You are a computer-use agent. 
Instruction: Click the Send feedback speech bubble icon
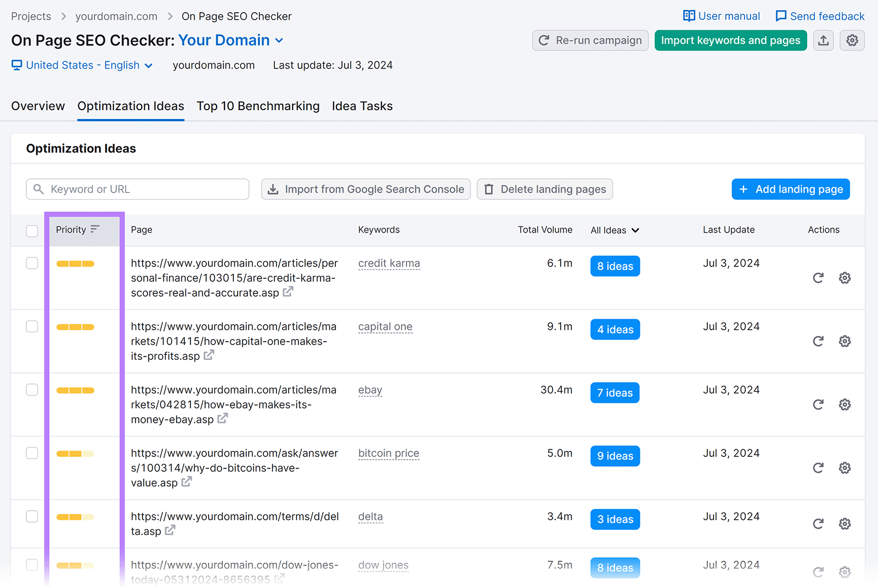point(781,16)
